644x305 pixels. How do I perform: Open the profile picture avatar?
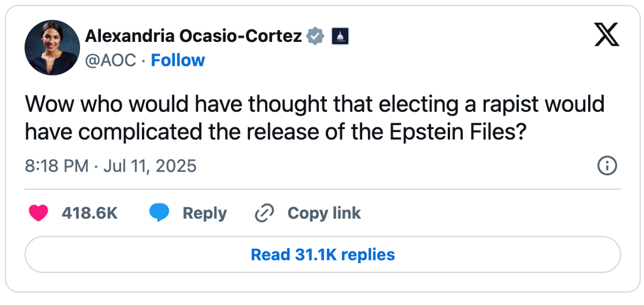[x=52, y=47]
